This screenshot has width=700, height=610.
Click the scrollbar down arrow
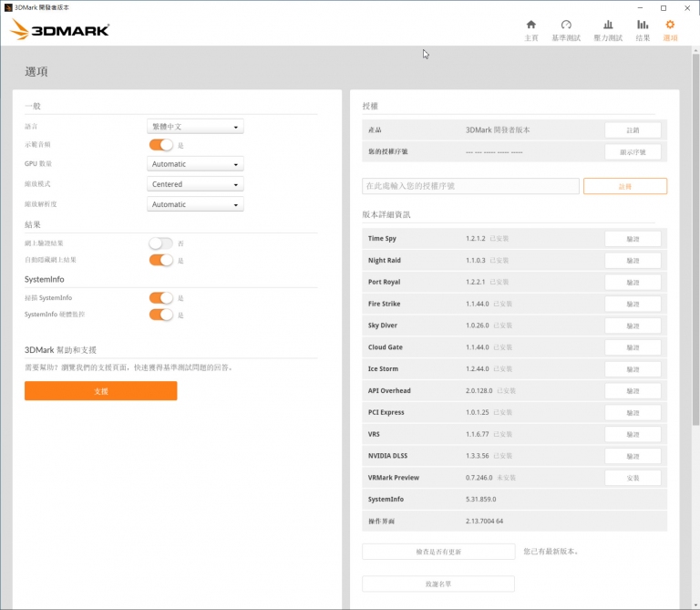[695, 605]
